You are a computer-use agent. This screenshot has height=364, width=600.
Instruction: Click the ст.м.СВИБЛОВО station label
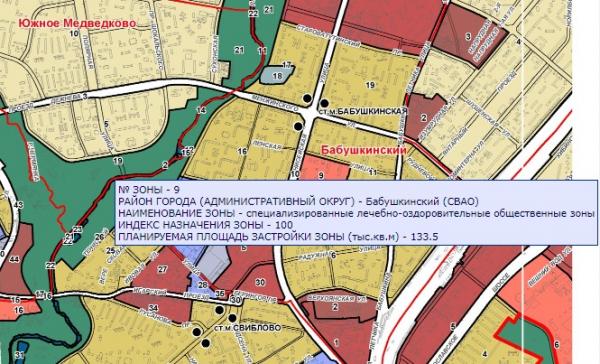click(x=248, y=328)
